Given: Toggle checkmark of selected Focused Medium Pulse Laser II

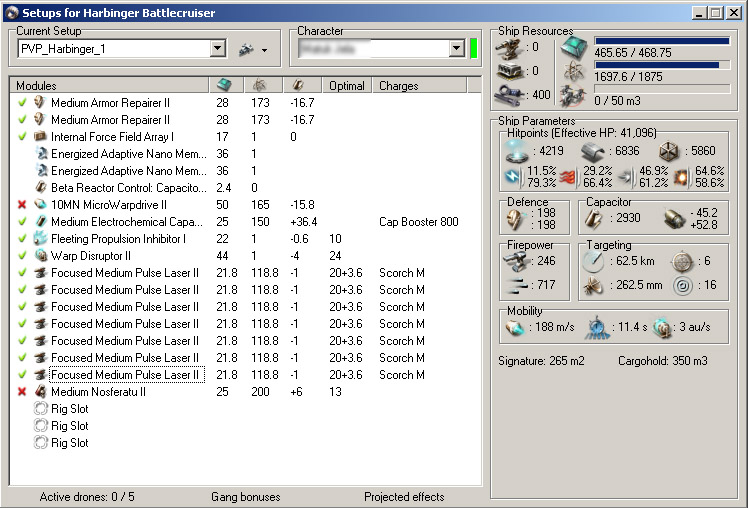Looking at the screenshot, I should (22, 374).
